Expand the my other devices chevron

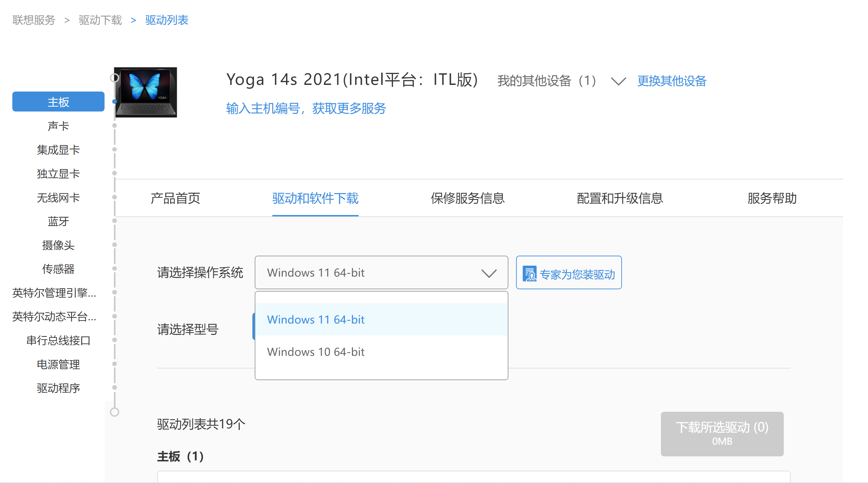[x=618, y=81]
